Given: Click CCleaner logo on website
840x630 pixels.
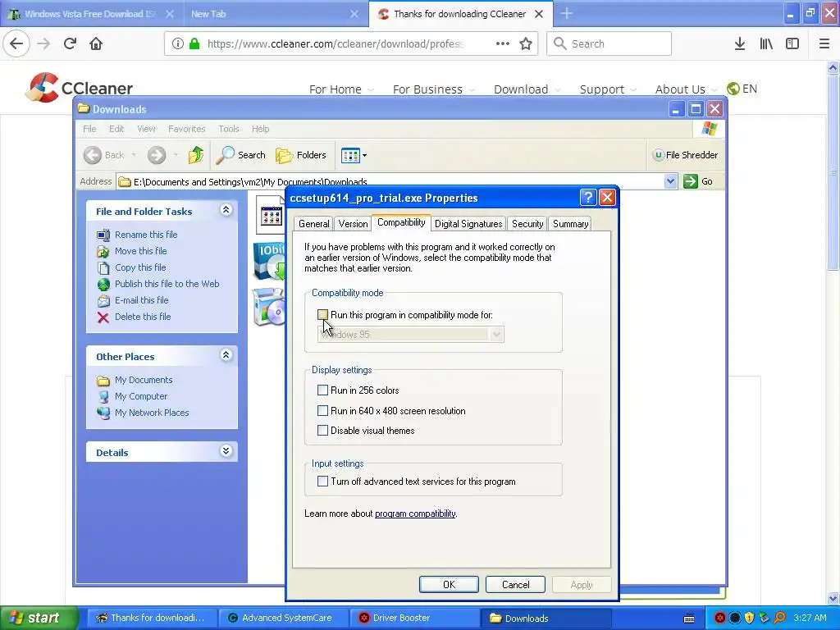Looking at the screenshot, I should point(80,87).
